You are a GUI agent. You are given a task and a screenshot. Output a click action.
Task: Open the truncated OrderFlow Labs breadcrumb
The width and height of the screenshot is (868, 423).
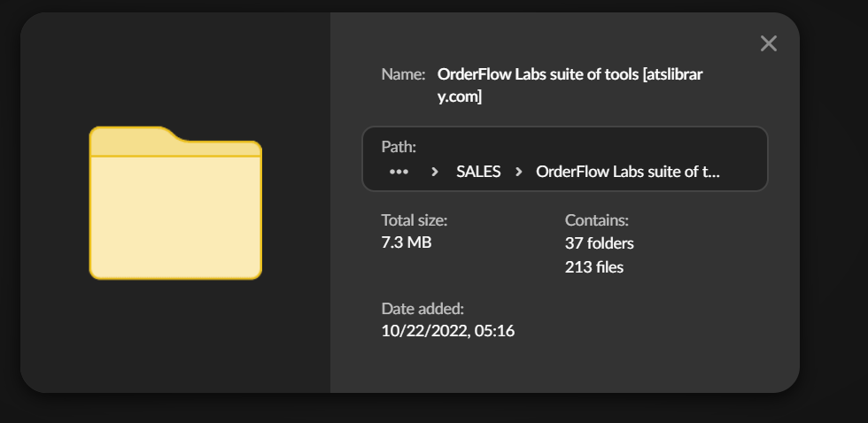627,172
